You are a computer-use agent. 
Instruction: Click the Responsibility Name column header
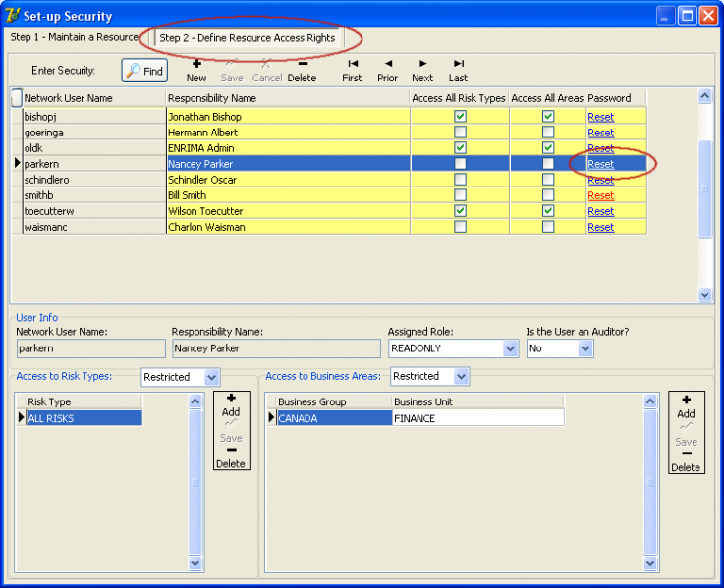(288, 98)
